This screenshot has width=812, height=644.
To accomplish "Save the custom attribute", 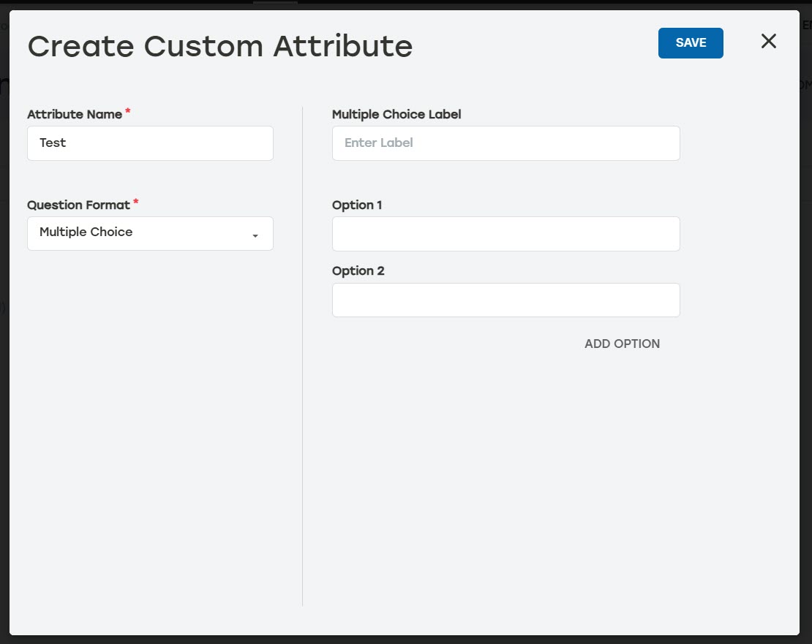I will [x=690, y=42].
